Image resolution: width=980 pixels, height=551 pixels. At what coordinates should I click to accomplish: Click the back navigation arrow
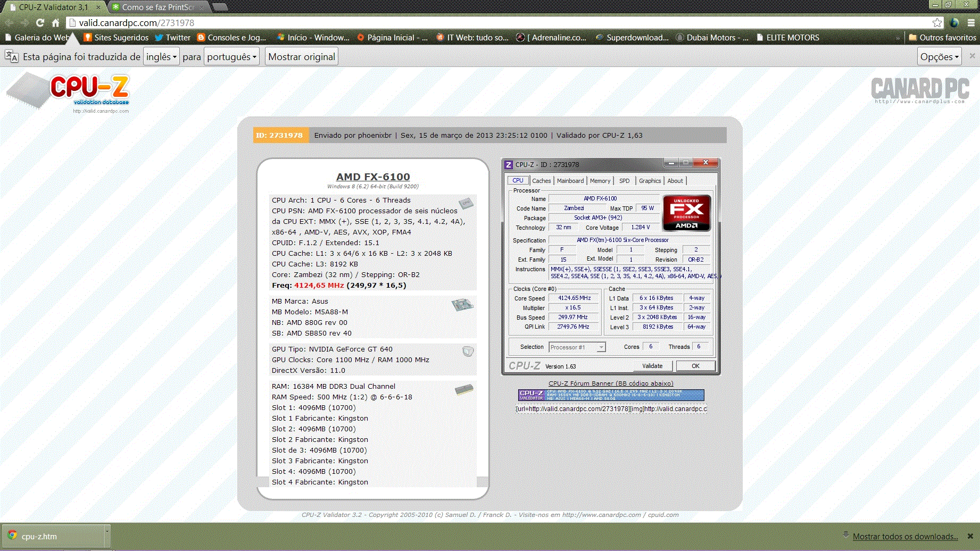coord(9,22)
